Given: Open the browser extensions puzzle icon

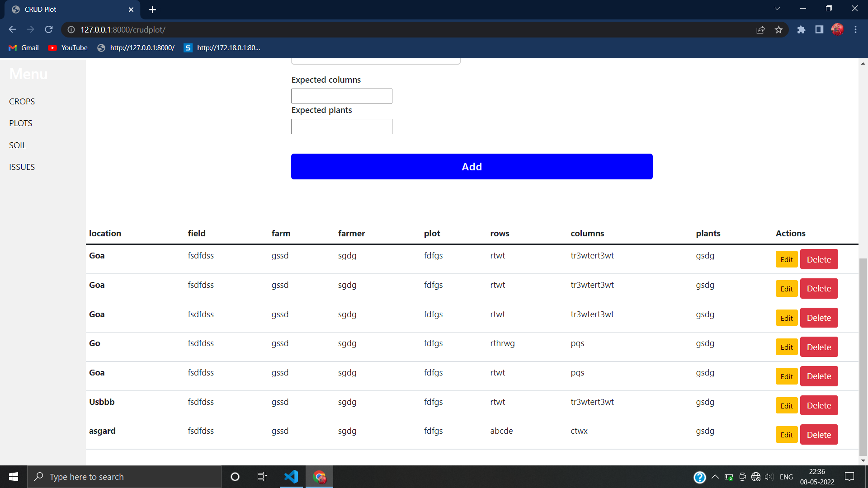Looking at the screenshot, I should click(x=802, y=29).
